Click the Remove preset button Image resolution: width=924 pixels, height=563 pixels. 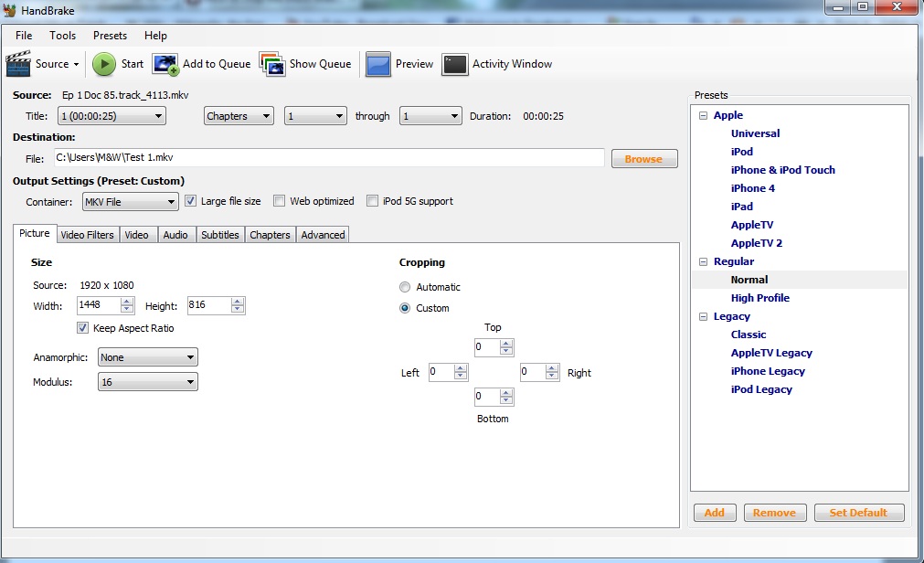pyautogui.click(x=774, y=513)
